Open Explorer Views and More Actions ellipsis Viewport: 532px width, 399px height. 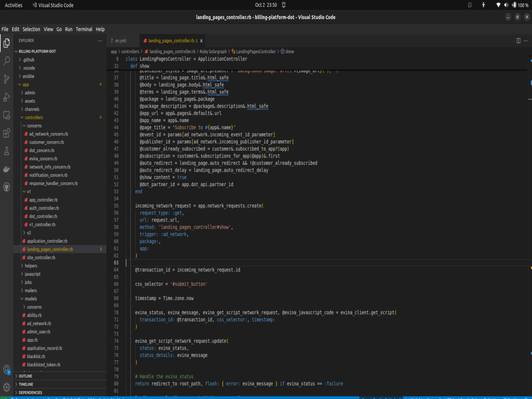coord(100,41)
